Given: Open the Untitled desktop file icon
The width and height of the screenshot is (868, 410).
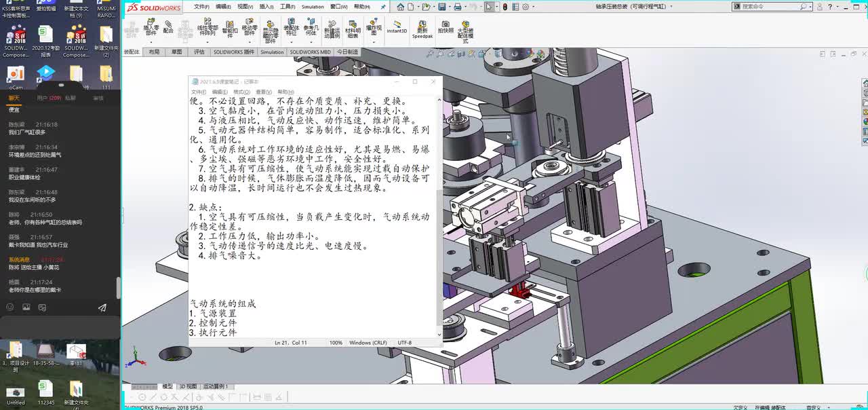Looking at the screenshot, I should tap(16, 395).
